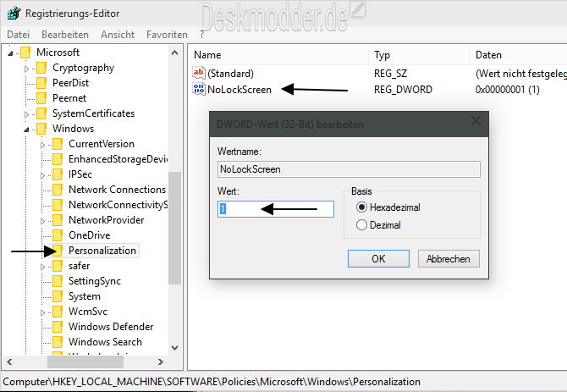Image resolution: width=567 pixels, height=392 pixels.
Task: Expand the NetworkProvider tree node
Action: point(42,221)
